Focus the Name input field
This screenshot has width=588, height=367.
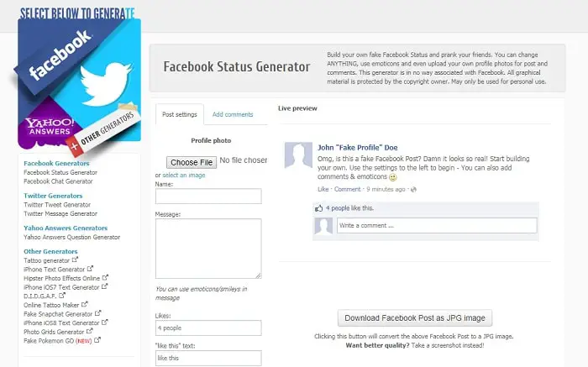(x=208, y=196)
